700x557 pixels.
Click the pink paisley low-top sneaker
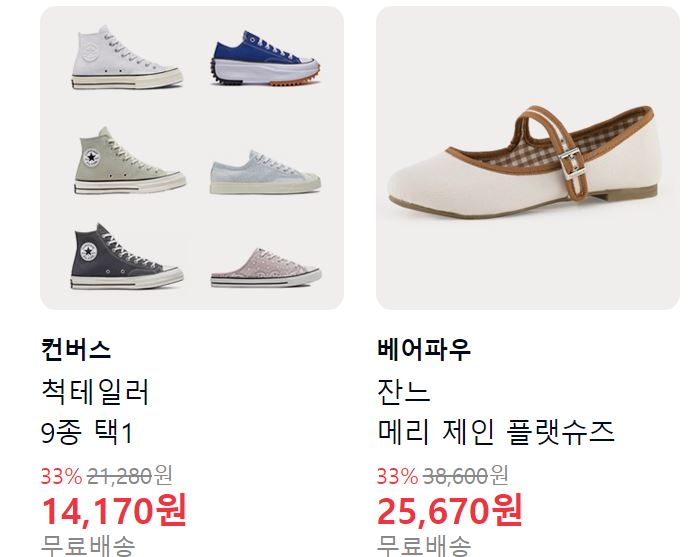point(266,267)
